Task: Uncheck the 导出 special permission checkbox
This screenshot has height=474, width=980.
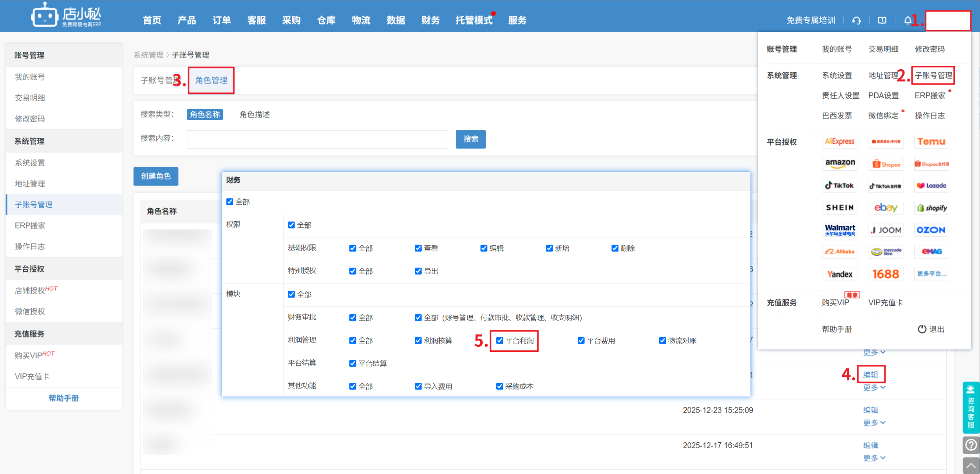Action: pos(418,271)
